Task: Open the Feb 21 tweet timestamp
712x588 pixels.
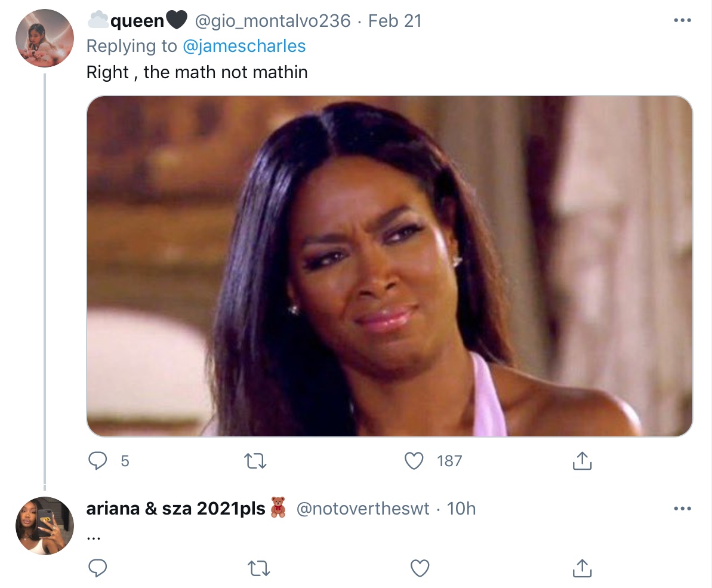Action: (395, 21)
